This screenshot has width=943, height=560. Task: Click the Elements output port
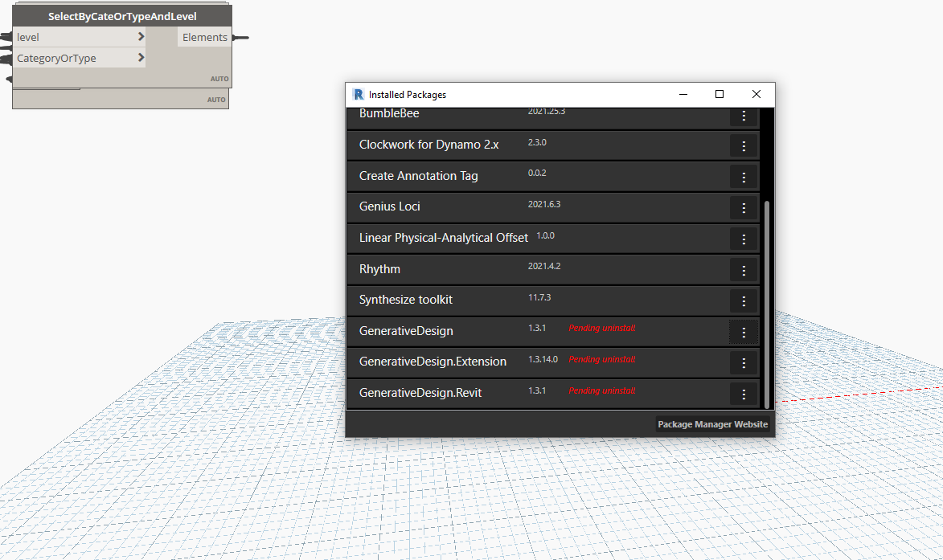[204, 37]
